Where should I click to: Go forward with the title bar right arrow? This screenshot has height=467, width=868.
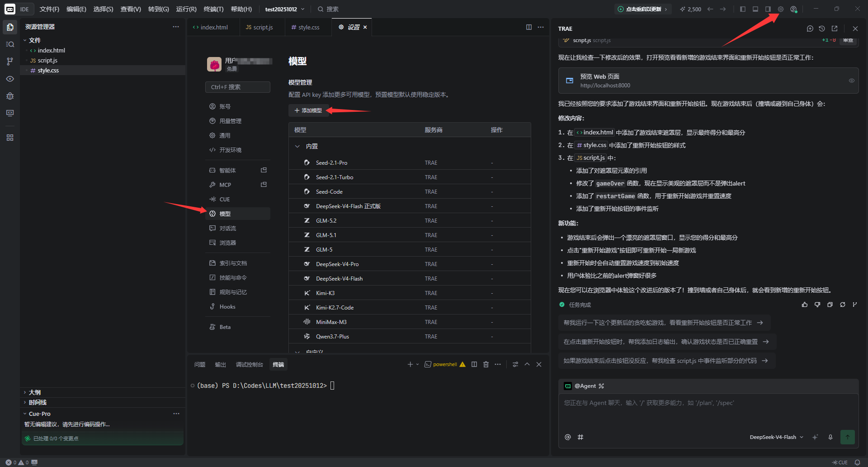pyautogui.click(x=723, y=9)
